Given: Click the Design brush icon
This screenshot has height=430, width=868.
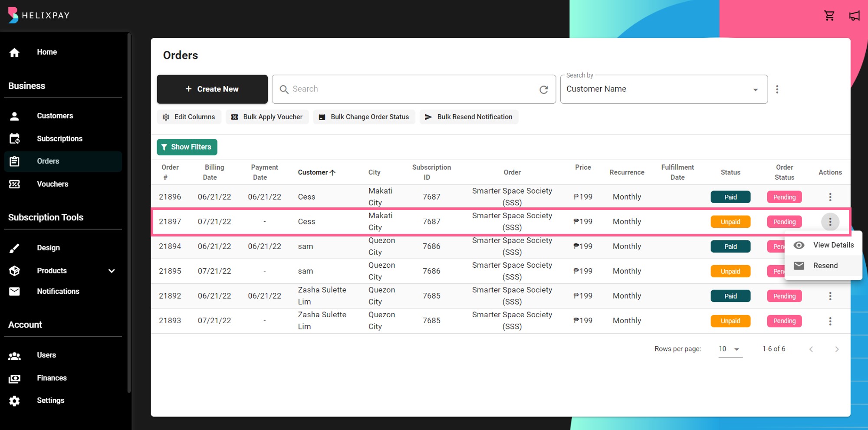Looking at the screenshot, I should [x=14, y=248].
